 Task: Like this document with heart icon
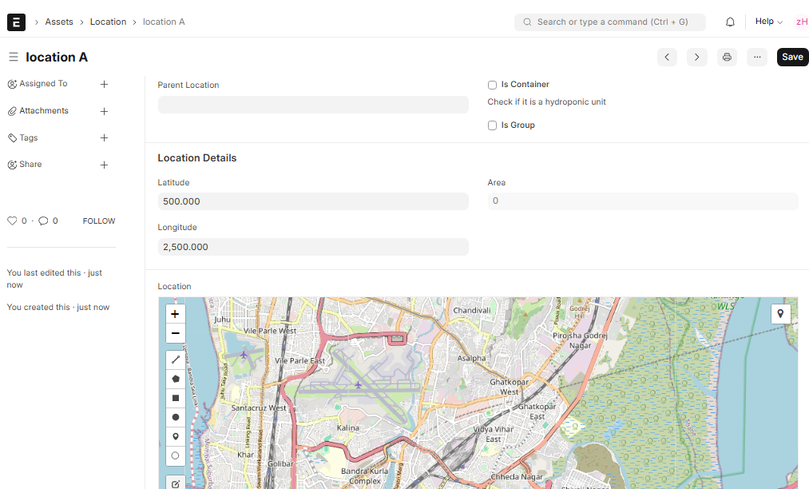pos(12,221)
